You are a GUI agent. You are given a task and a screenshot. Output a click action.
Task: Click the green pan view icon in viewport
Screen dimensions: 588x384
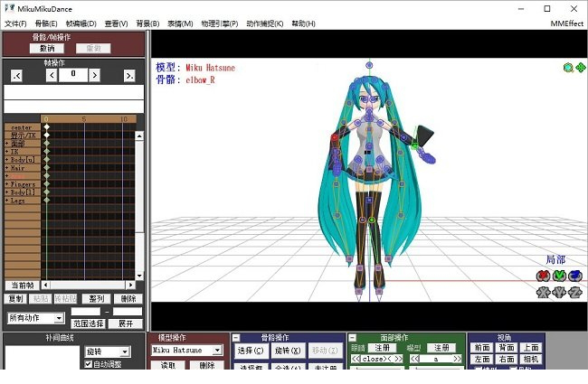(581, 68)
